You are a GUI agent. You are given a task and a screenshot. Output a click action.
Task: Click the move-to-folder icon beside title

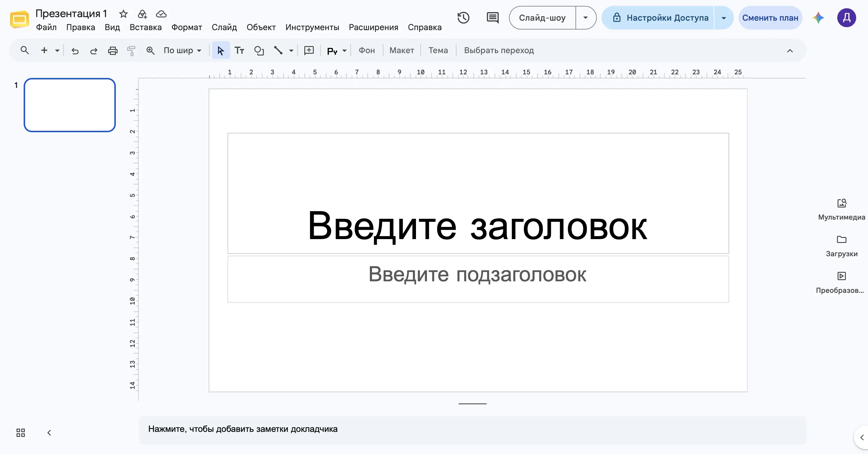142,14
